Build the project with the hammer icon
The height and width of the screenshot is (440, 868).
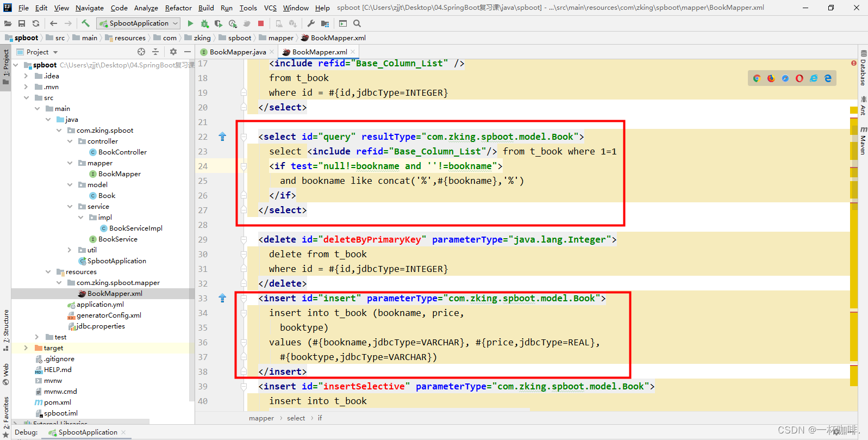pos(85,23)
